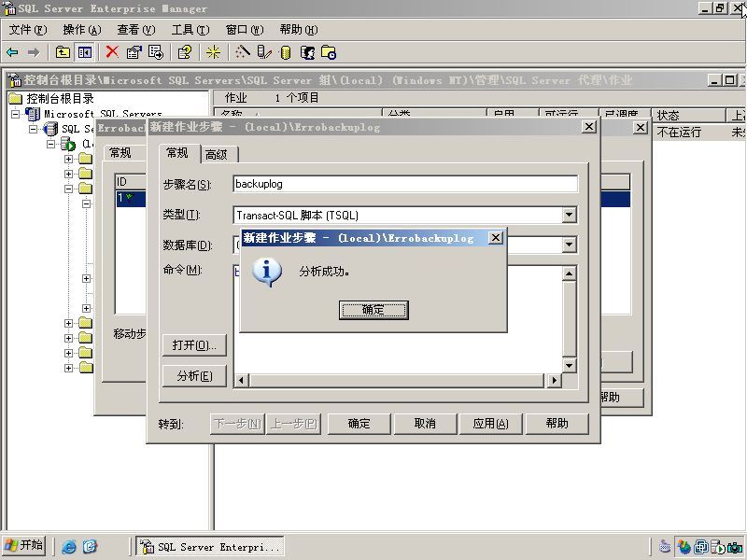747x560 pixels.
Task: Click the cyan camera tray icon
Action: 735,547
